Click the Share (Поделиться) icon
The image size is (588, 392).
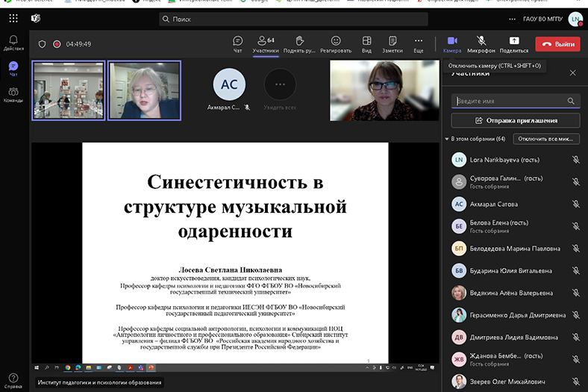513,43
